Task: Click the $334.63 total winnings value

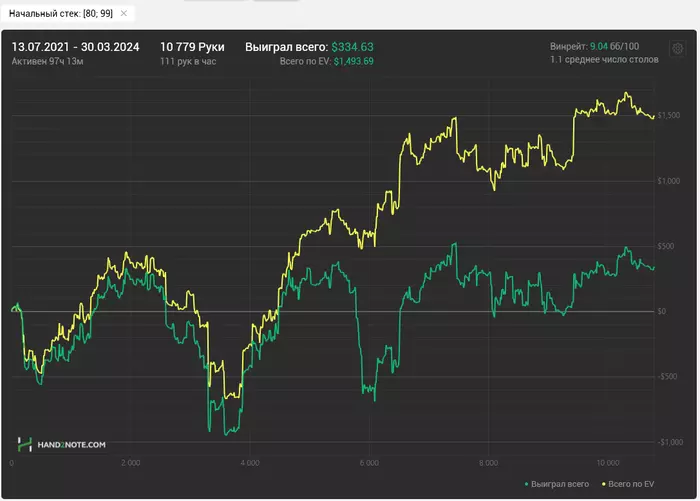Action: tap(352, 46)
